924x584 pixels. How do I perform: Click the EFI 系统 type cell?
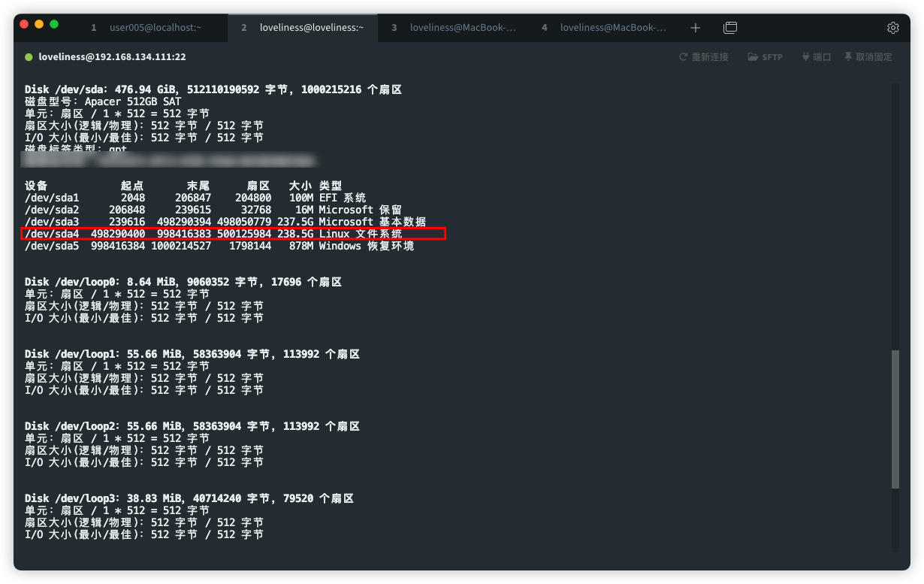343,198
